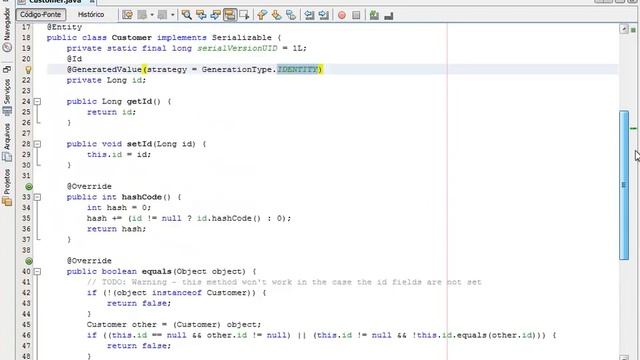This screenshot has height=360, width=640.
Task: Switch to Código-Fonte view
Action: (x=40, y=15)
